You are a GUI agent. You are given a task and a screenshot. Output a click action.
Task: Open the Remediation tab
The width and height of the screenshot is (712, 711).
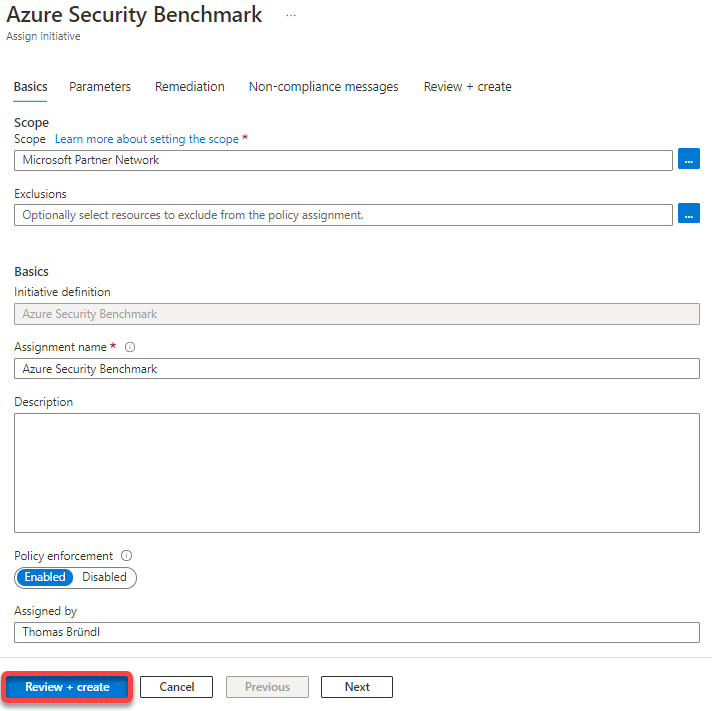(x=190, y=87)
